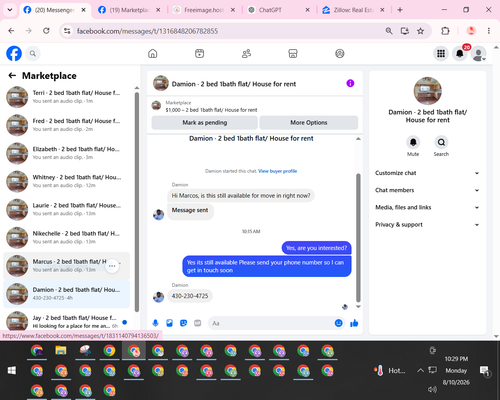Image resolution: width=500 pixels, height=400 pixels.
Task: Open the volume speaker tray icon
Action: point(432,389)
